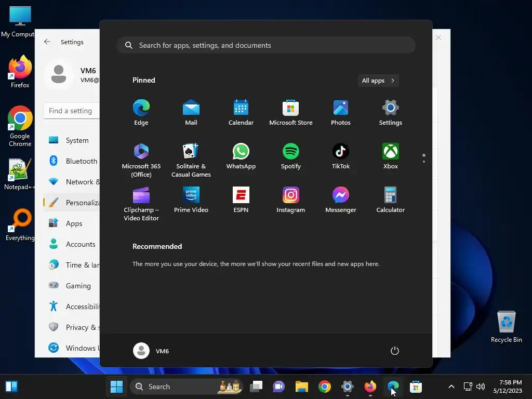Viewport: 532px width, 399px height.
Task: Open Privacy & security in Settings
Action: click(x=72, y=327)
